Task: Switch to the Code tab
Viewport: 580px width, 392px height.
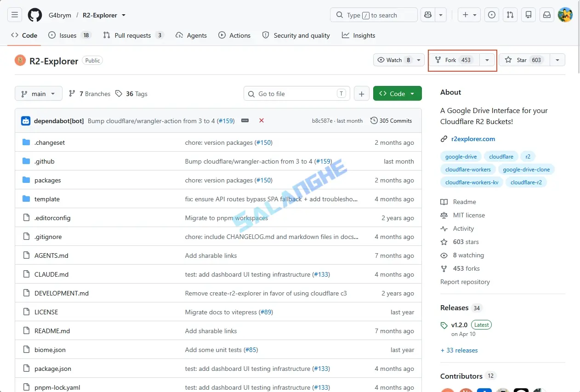Action: (24, 35)
